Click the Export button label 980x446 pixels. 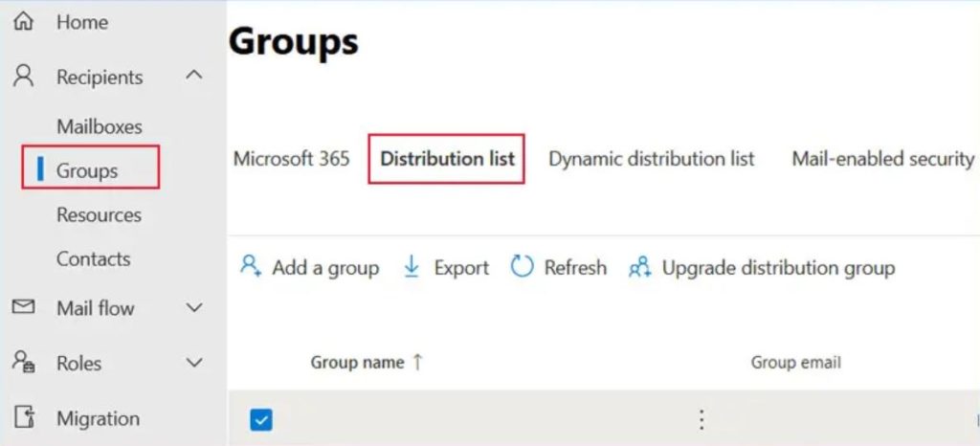[x=461, y=267]
